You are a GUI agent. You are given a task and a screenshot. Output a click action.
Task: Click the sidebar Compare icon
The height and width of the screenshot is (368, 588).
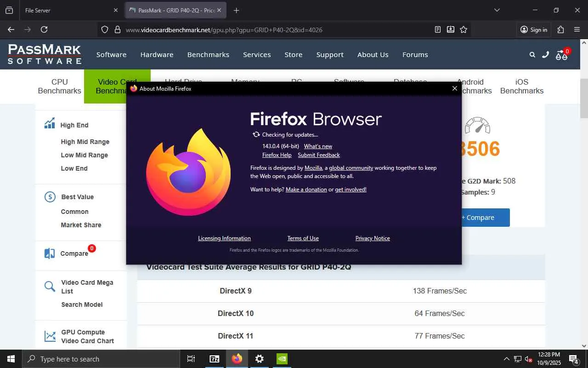pos(50,253)
